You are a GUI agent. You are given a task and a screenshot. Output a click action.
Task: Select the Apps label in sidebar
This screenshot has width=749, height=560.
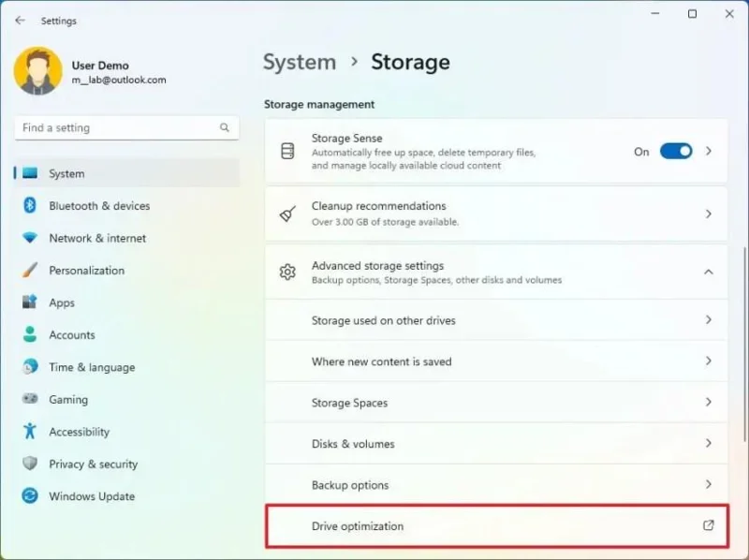coord(62,302)
